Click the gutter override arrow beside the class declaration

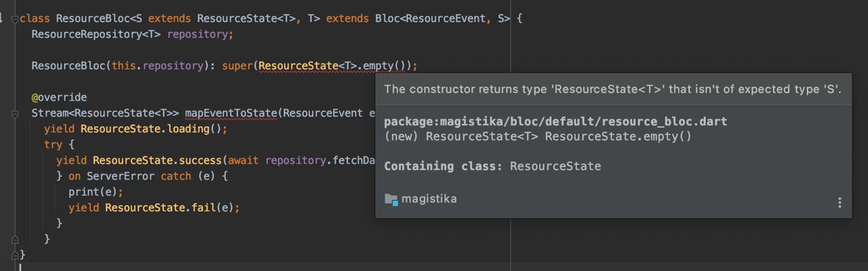pyautogui.click(x=2, y=19)
